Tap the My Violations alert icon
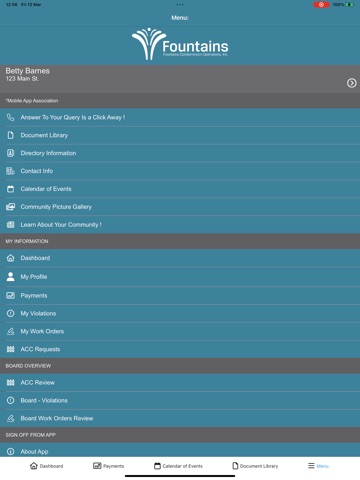 [x=11, y=313]
